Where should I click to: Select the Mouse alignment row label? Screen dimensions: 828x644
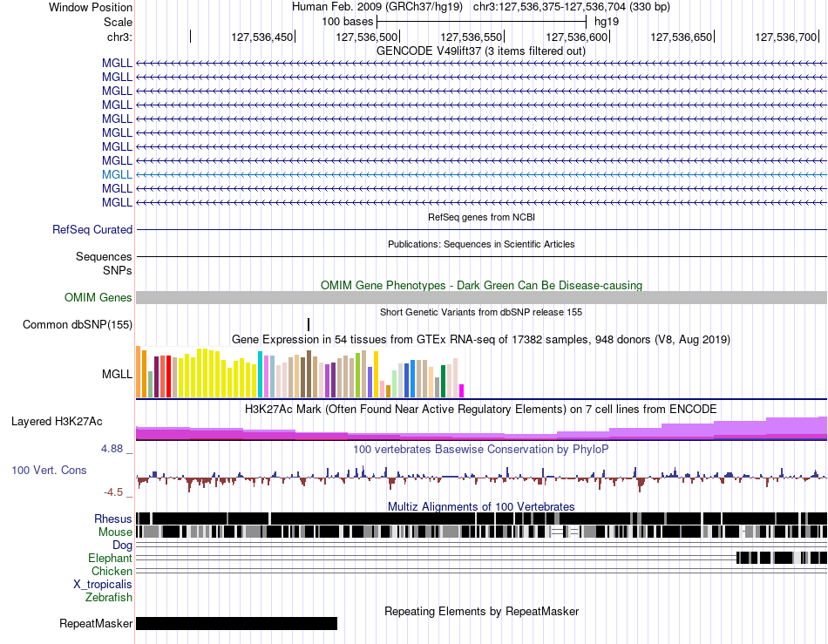(x=115, y=532)
